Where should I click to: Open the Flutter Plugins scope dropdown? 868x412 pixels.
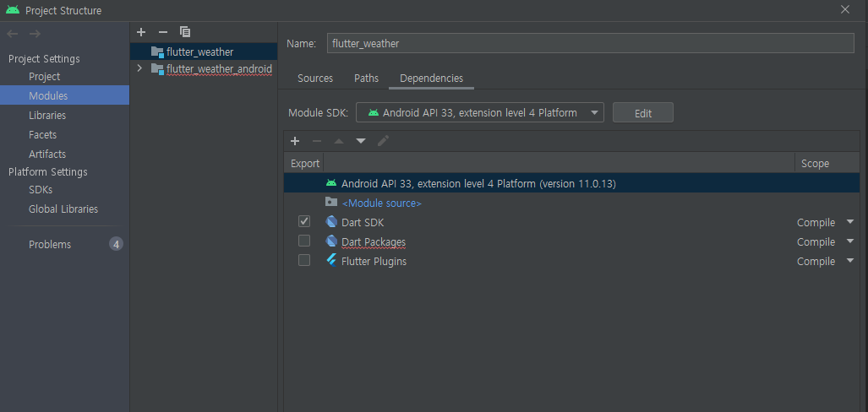click(850, 261)
